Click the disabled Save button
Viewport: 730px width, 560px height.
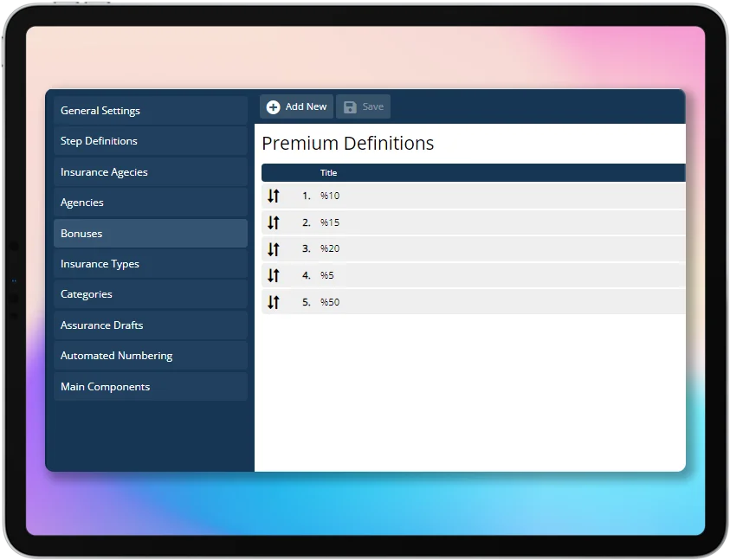pos(363,106)
